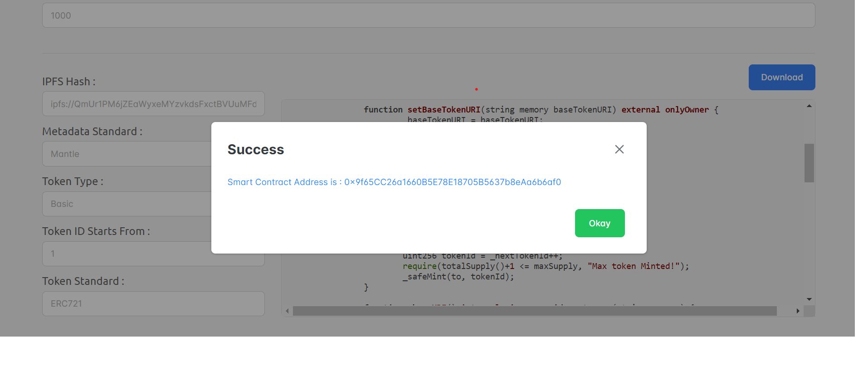Click the setBaseTokenURI function name in code
Image resolution: width=868 pixels, height=391 pixels.
[444, 110]
